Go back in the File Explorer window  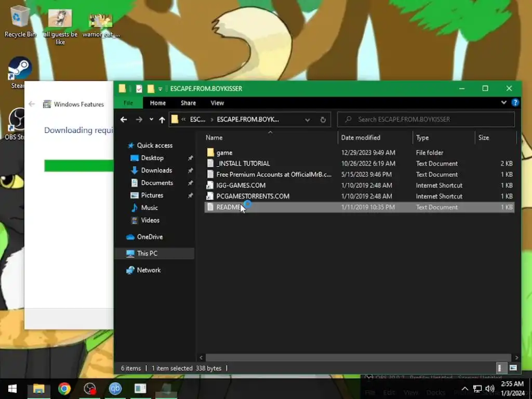coord(124,119)
